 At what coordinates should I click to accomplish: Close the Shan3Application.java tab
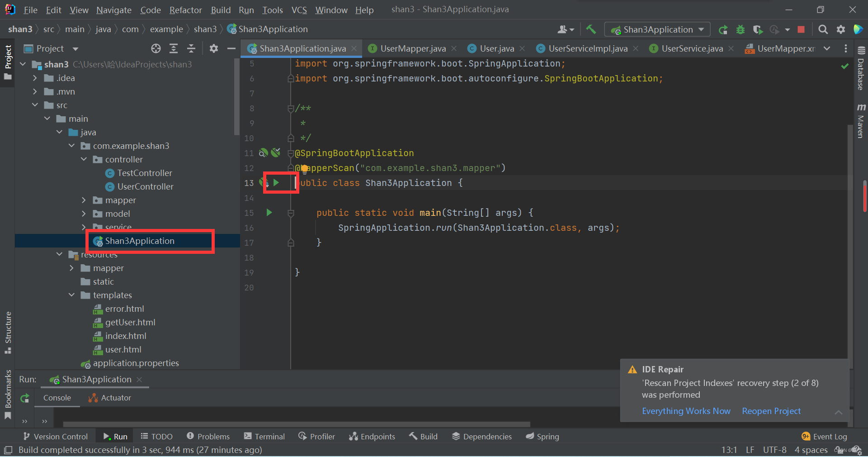tap(354, 48)
